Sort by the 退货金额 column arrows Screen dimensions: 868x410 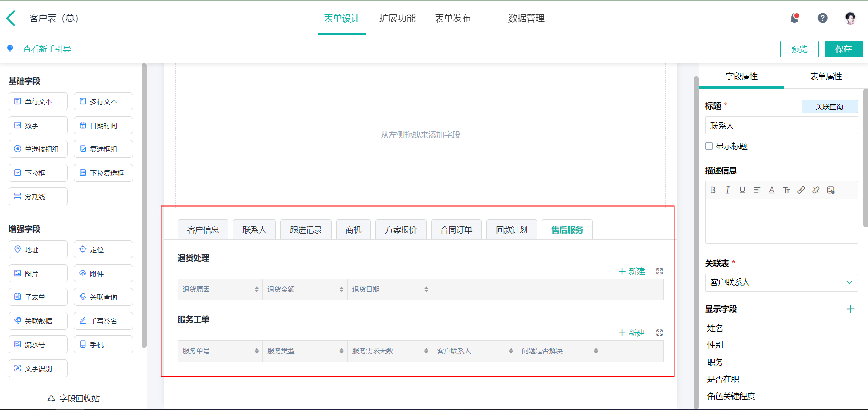(x=342, y=290)
